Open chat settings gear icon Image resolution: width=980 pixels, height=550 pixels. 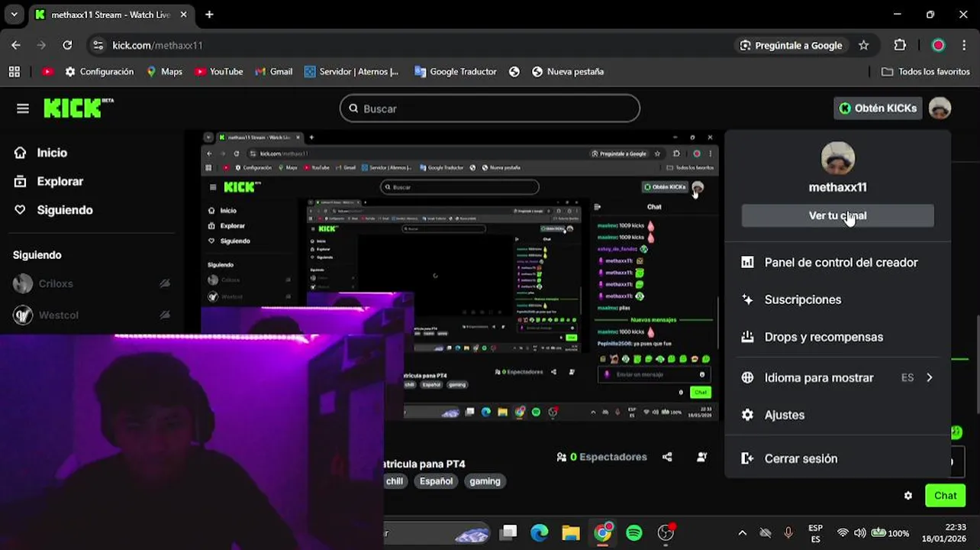coord(907,496)
